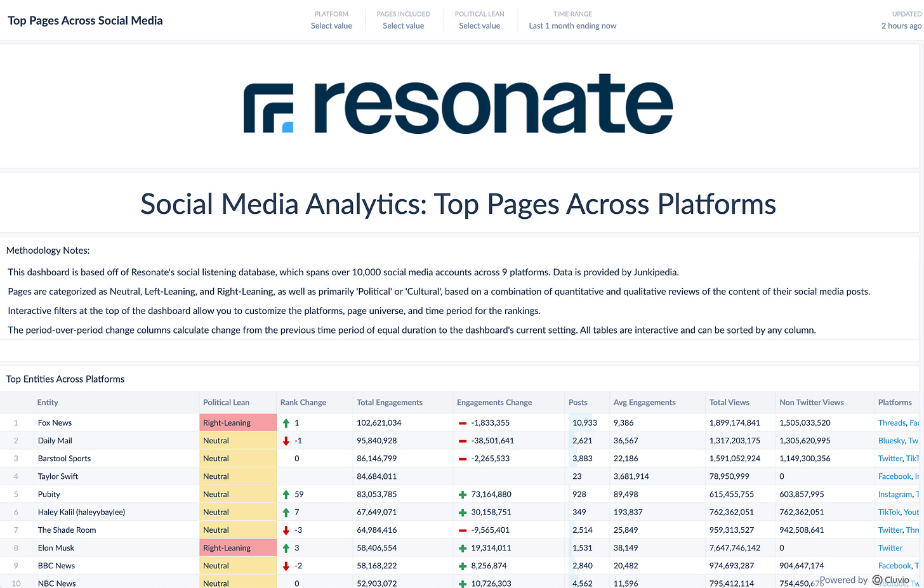
Task: Open Twitter link in The Shade Room row
Action: click(890, 530)
